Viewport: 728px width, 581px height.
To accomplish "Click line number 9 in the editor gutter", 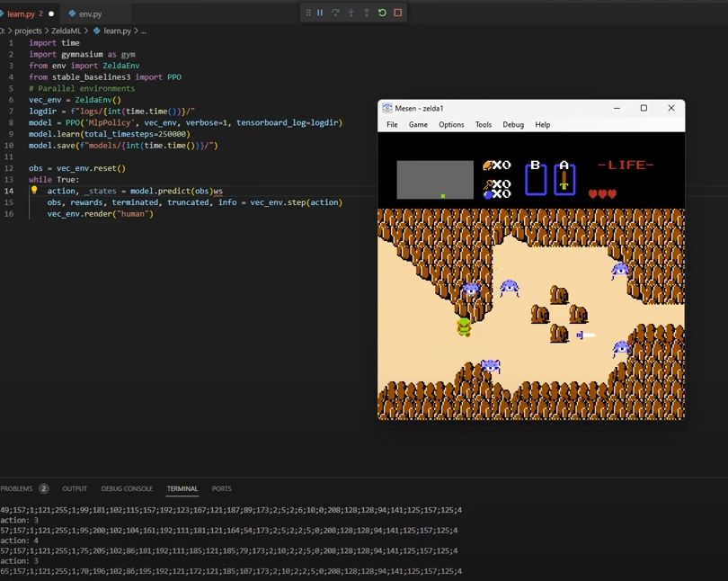I will click(x=11, y=134).
